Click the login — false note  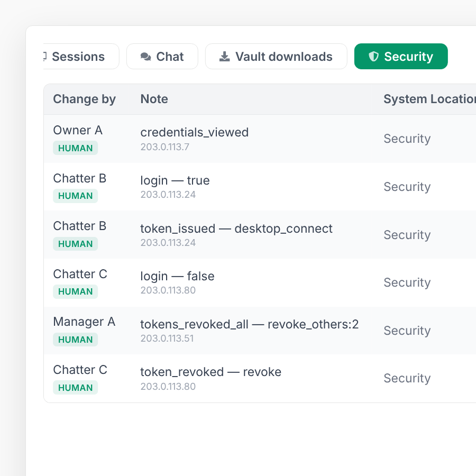pyautogui.click(x=177, y=276)
